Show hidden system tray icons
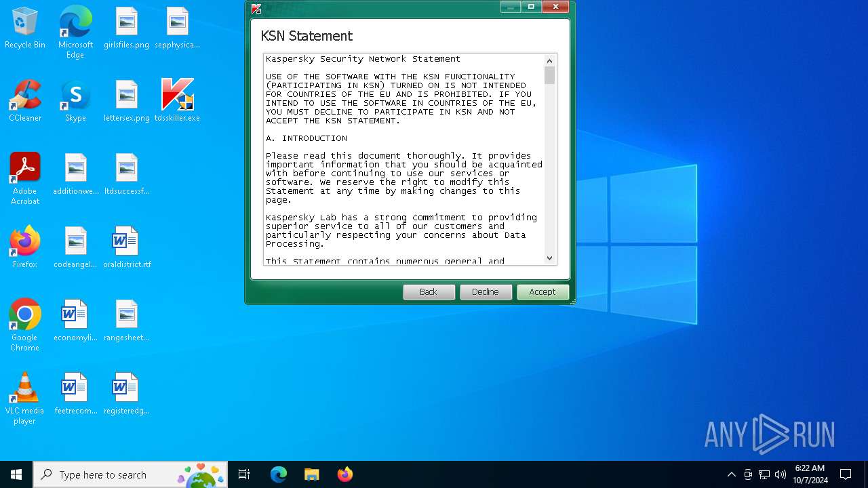The image size is (868, 488). 731,474
